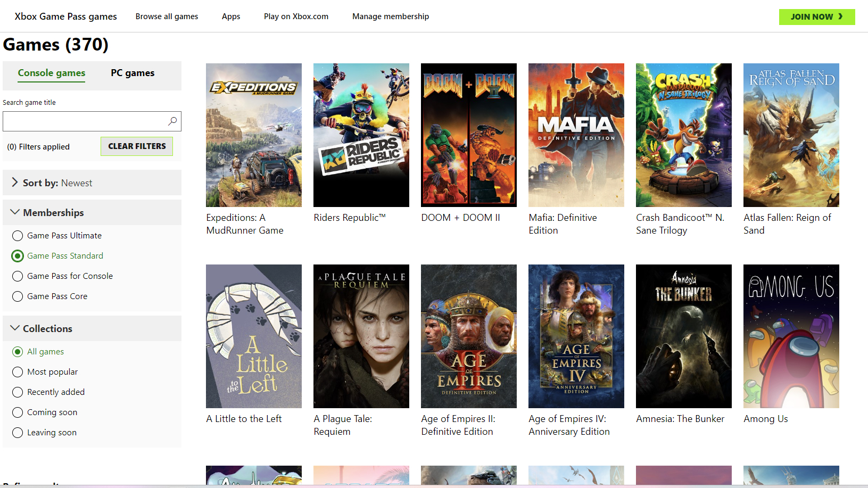This screenshot has height=488, width=868.
Task: Expand the Sort by chevron
Action: click(15, 183)
